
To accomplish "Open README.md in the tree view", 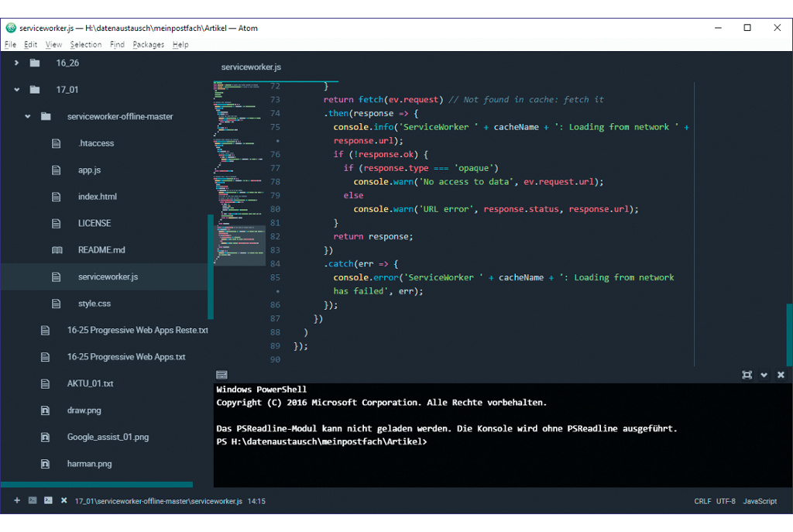I will (101, 250).
